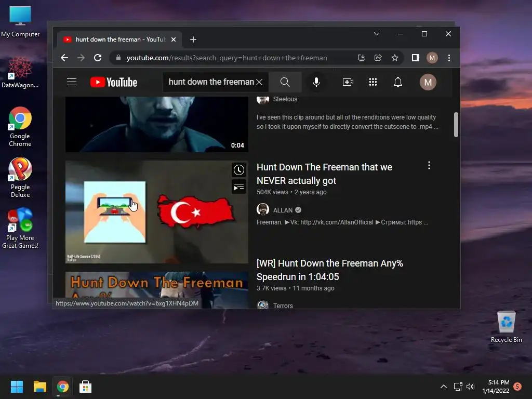532x399 pixels.
Task: Open the Steelous channel avatar
Action: pos(262,99)
